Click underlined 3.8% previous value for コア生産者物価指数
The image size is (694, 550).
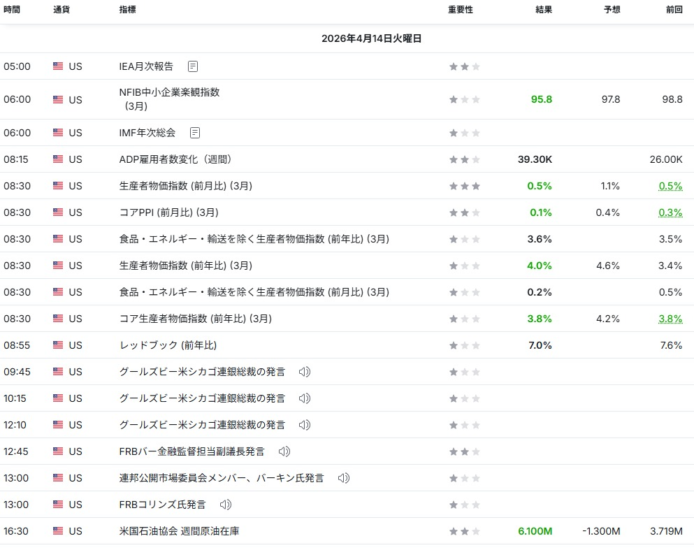pos(670,319)
